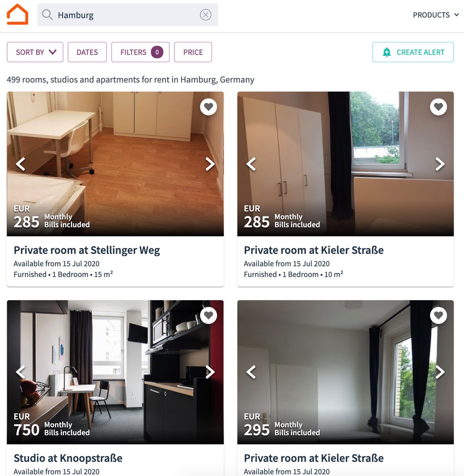
Task: Show previous photo of Stellinger Weg room
Action: 20,164
